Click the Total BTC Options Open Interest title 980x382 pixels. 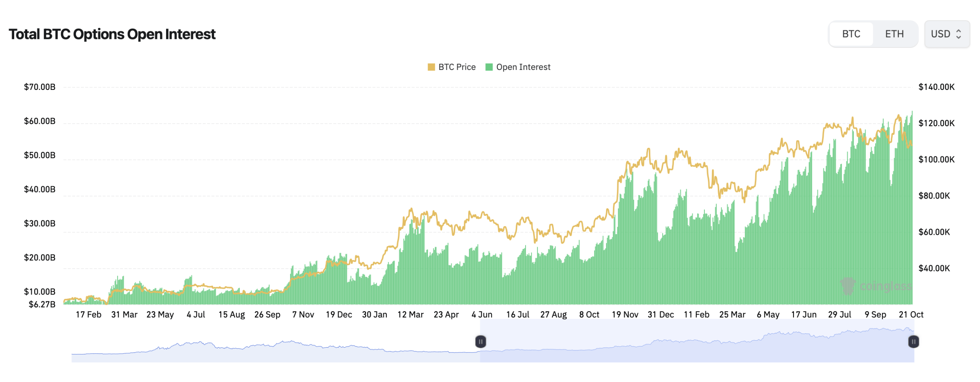pos(112,34)
